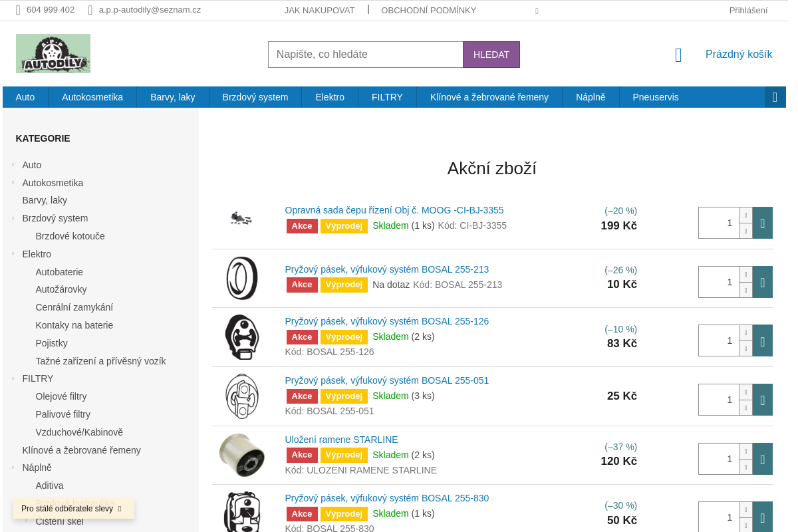Add BOSAL 255-213 to cart
The image size is (798, 532).
[762, 282]
